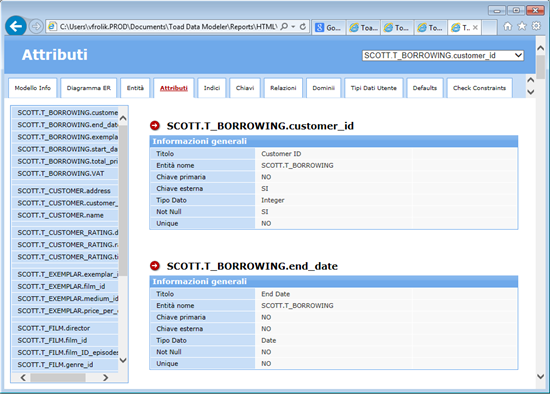Open the Tipi Dati Utente tab
Screen dimensions: 550x394
coord(374,88)
